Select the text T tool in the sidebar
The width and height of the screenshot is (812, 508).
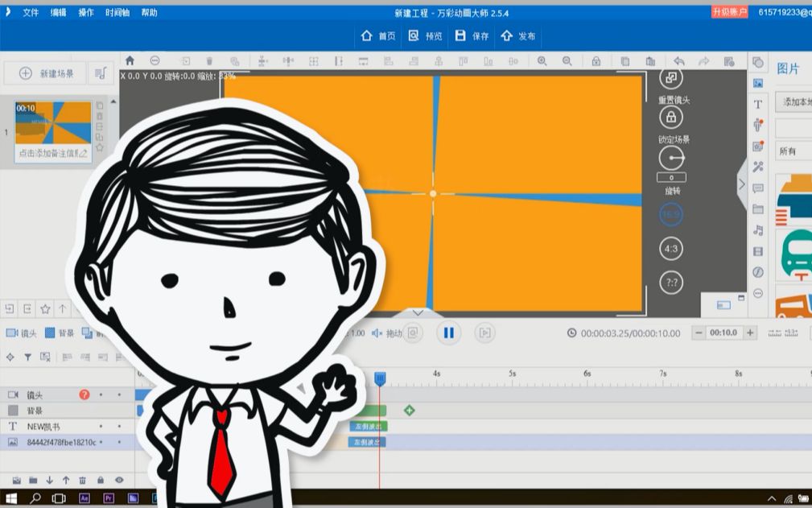point(757,104)
